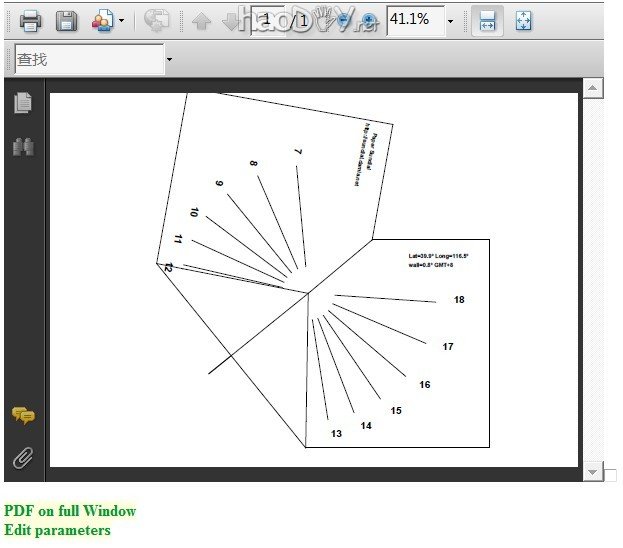The height and width of the screenshot is (548, 623).
Task: Click the "Edit parameters" link
Action: (x=57, y=530)
